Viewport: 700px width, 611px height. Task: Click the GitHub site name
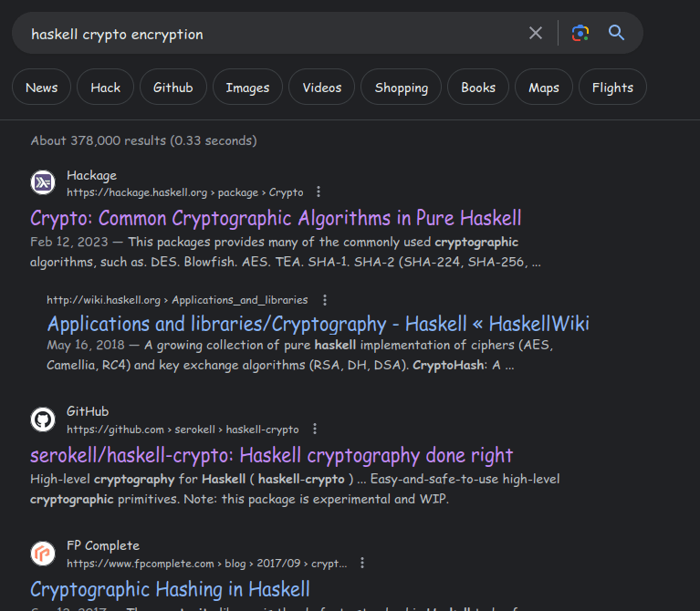coord(88,411)
